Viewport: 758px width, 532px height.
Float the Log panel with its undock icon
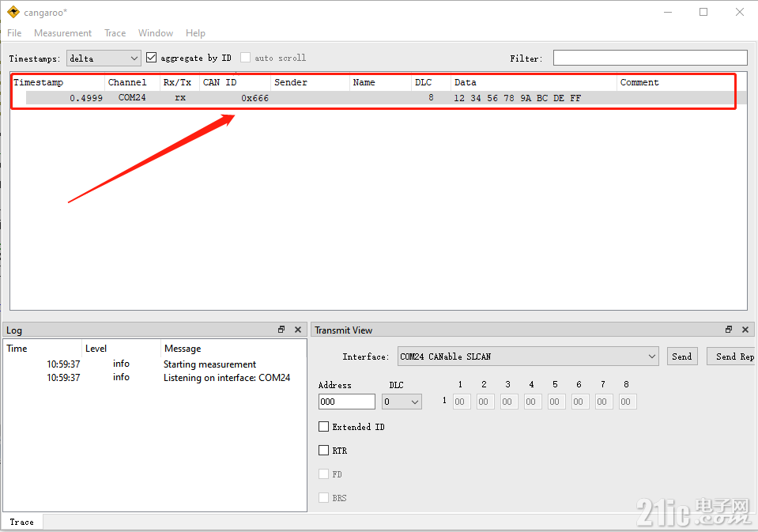(281, 330)
